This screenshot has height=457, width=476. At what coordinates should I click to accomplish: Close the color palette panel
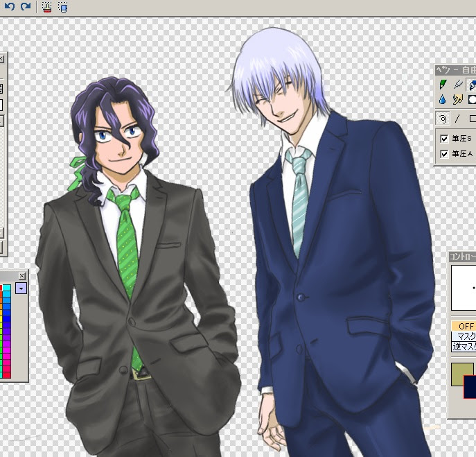22,275
